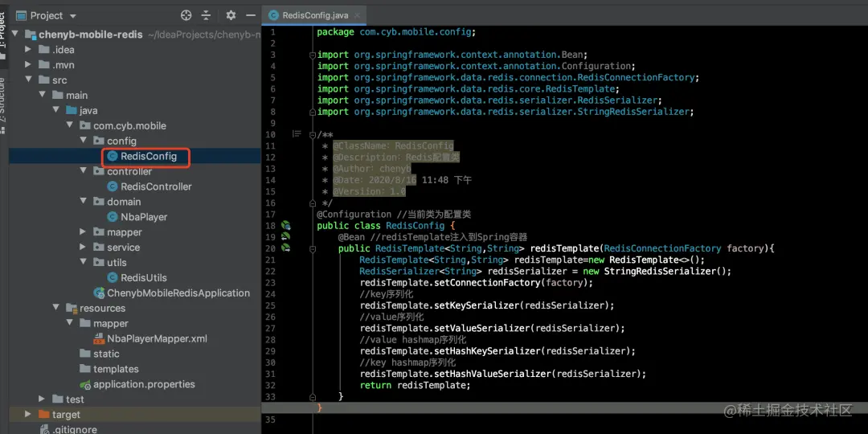868x434 pixels.
Task: Click the NbaPlayerMapper XML file icon
Action: 99,338
